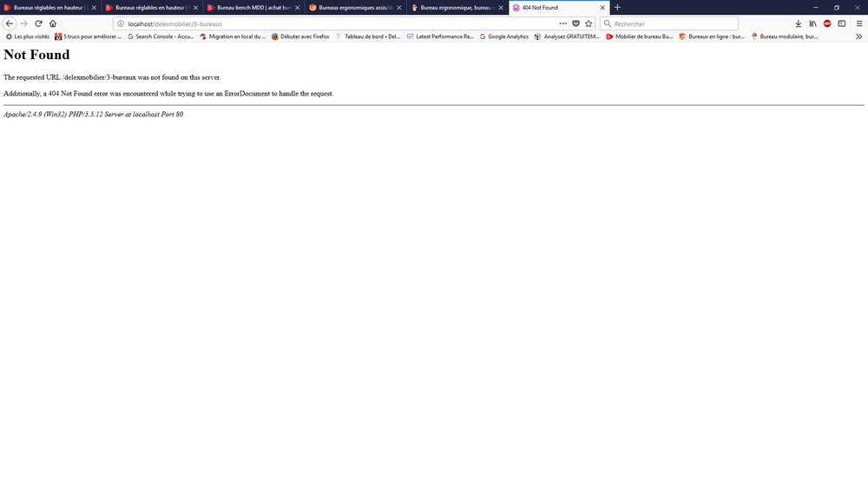The width and height of the screenshot is (868, 488).
Task: Open the Home page button
Action: click(x=53, y=23)
